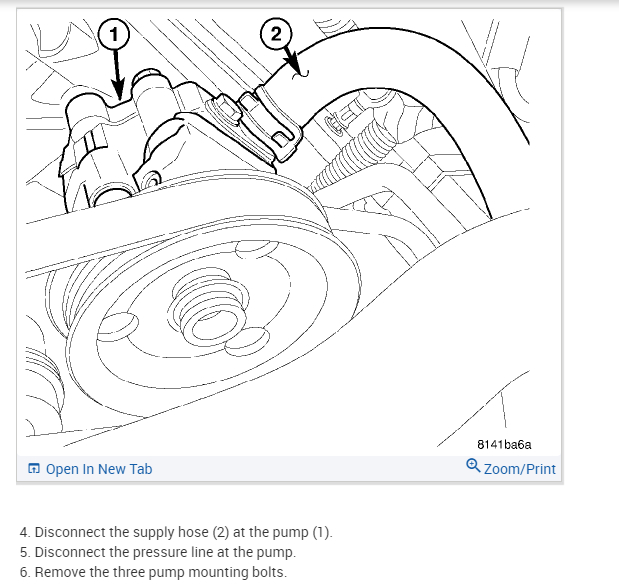Click the arrowhead pointing at the pump
The width and height of the screenshot is (619, 585).
117,89
